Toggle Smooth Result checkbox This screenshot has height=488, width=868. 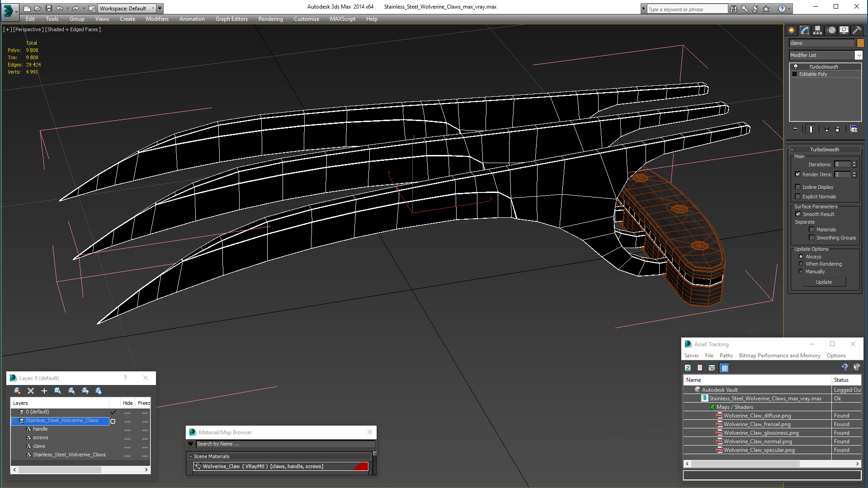click(x=798, y=214)
